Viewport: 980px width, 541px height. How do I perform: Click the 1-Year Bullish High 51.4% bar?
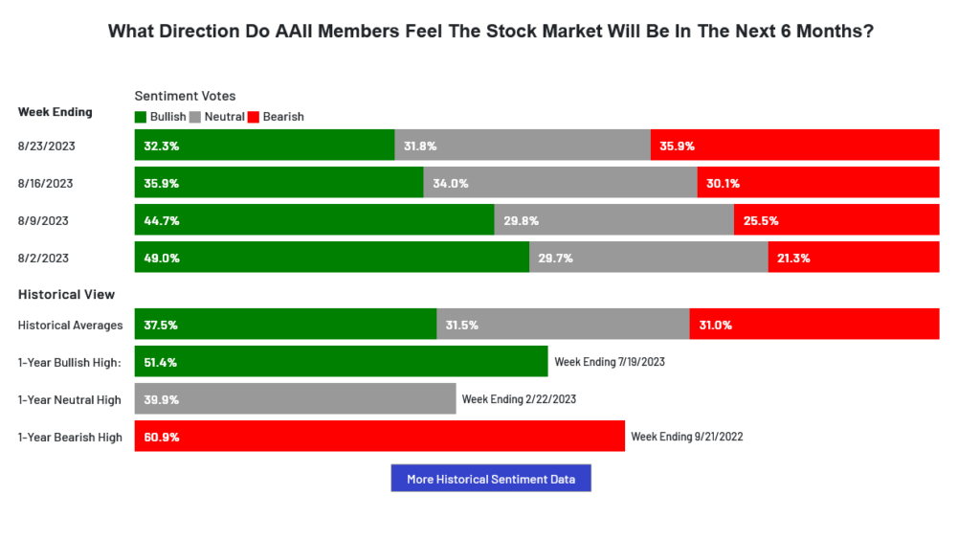(341, 362)
